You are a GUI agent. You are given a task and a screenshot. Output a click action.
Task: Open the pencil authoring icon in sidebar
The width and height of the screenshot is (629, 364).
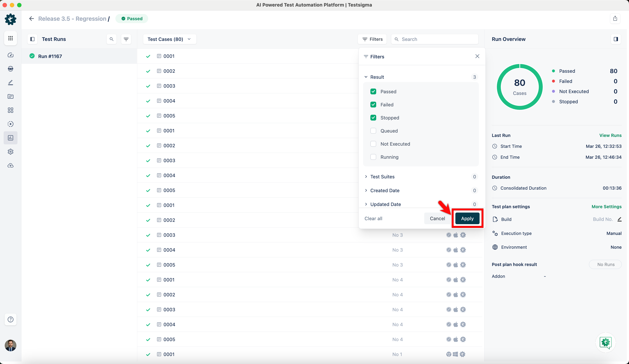tap(11, 83)
